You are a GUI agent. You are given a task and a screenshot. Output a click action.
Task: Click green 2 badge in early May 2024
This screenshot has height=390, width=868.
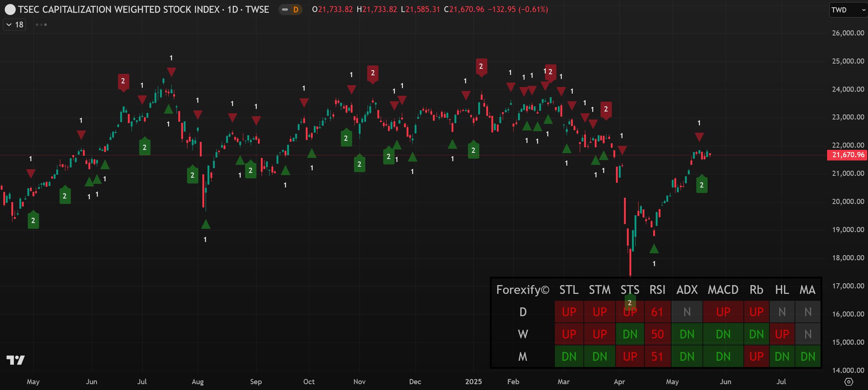[x=33, y=220]
